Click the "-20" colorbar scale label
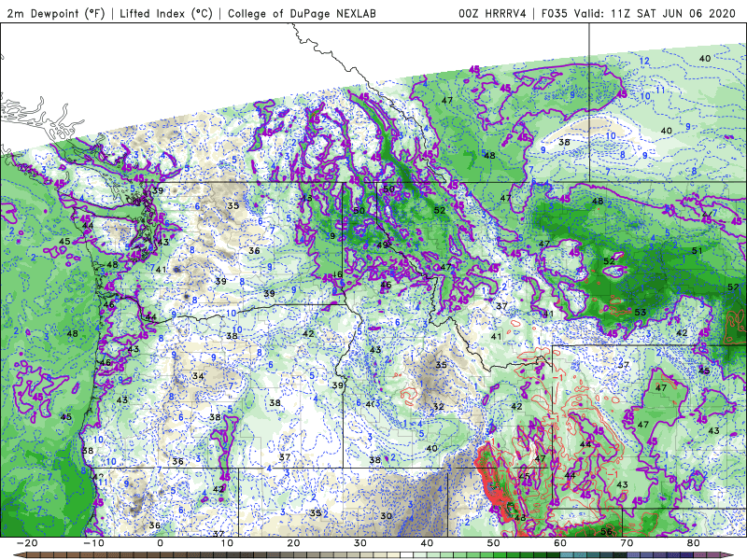 pos(27,543)
